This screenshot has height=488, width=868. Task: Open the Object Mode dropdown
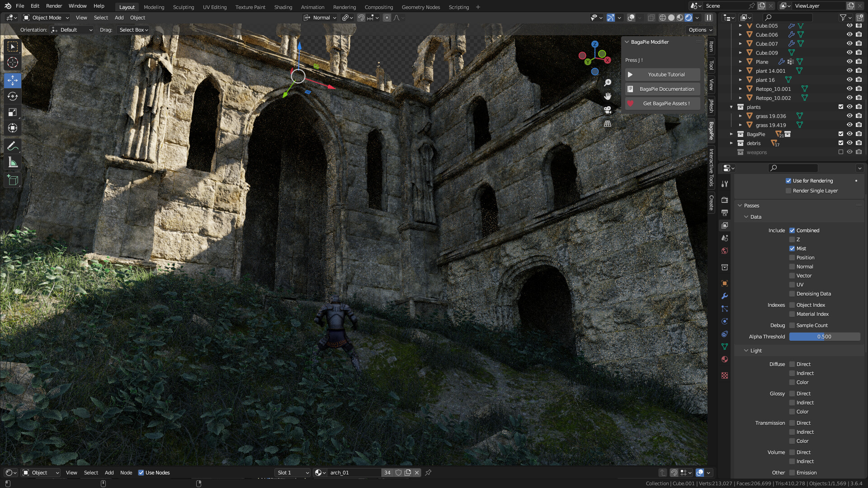[x=46, y=18]
